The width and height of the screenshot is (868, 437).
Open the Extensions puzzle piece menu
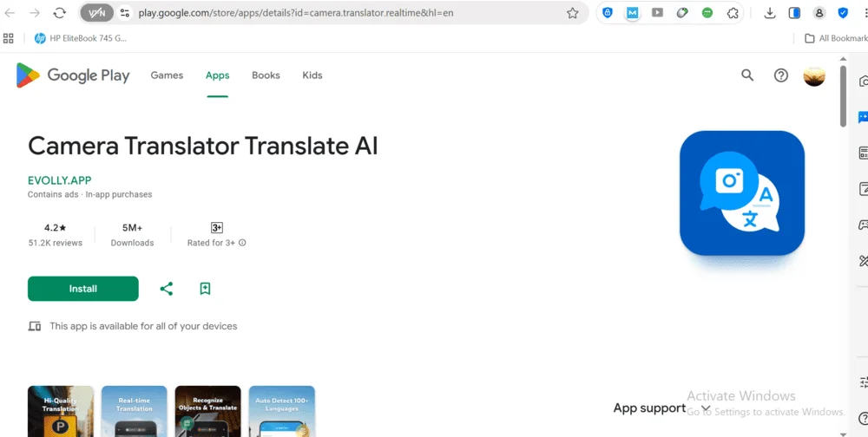733,13
